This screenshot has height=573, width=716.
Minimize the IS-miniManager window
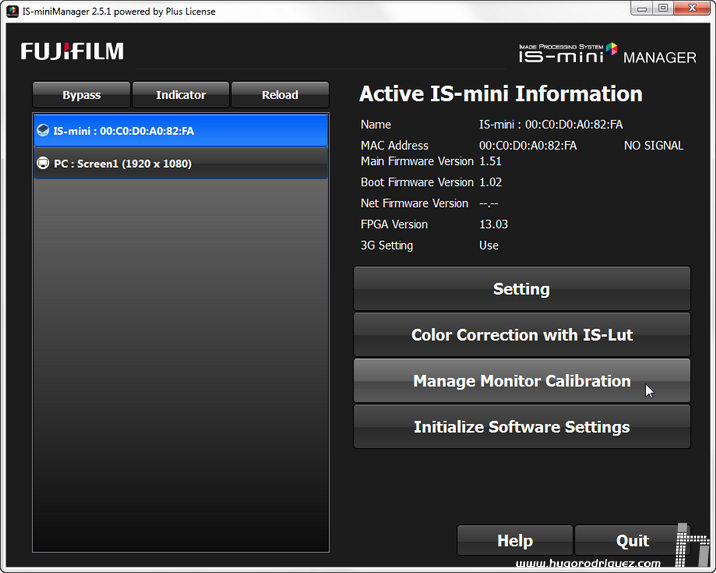pyautogui.click(x=642, y=9)
